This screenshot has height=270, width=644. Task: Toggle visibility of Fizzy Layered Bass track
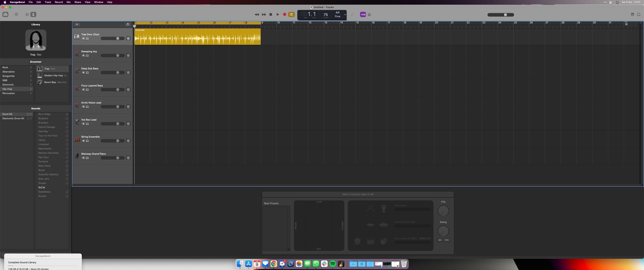coord(83,89)
